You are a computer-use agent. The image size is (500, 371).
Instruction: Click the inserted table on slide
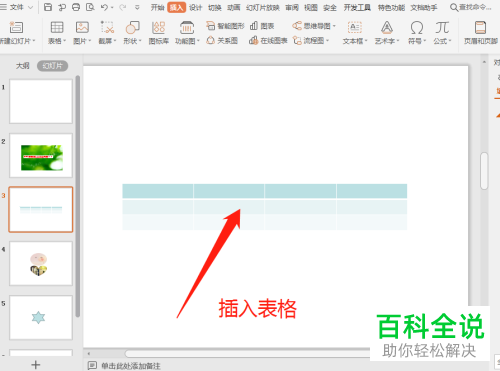click(x=264, y=207)
